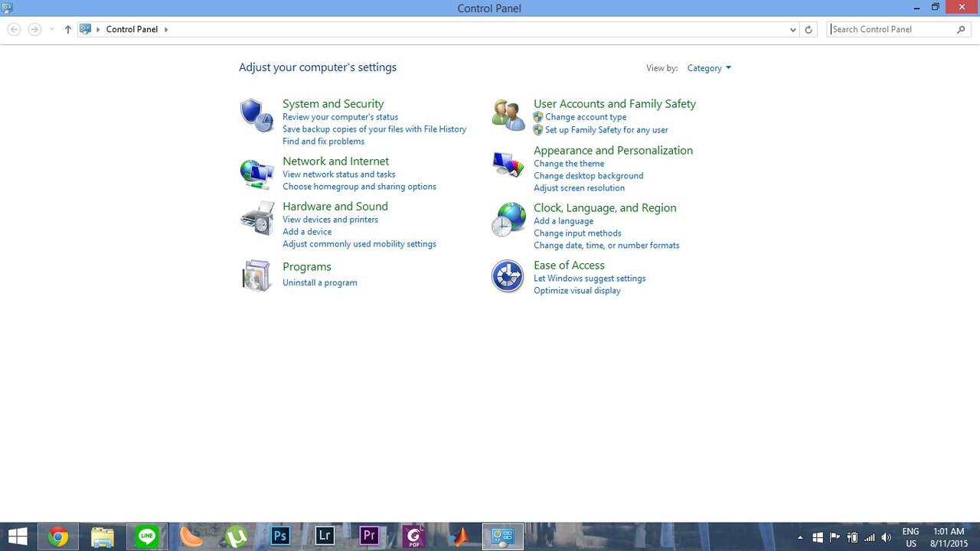This screenshot has width=980, height=551.
Task: Click the System and Security shield icon
Action: (256, 116)
